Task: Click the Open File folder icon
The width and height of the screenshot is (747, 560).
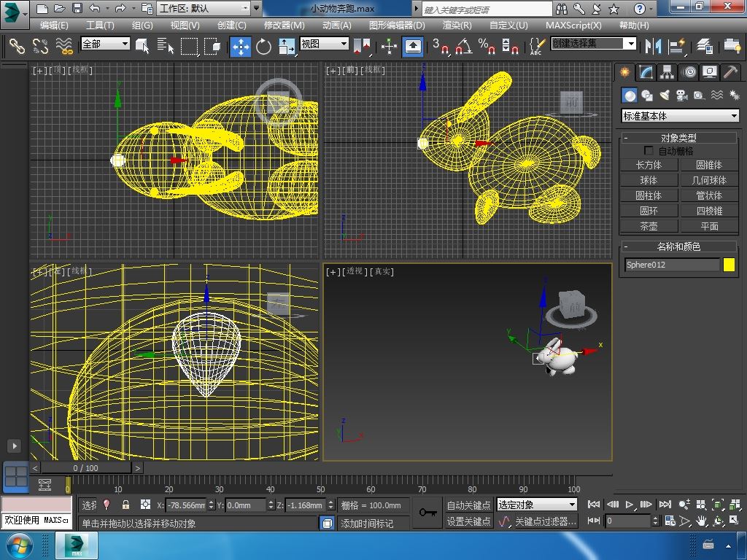Action: [x=60, y=8]
